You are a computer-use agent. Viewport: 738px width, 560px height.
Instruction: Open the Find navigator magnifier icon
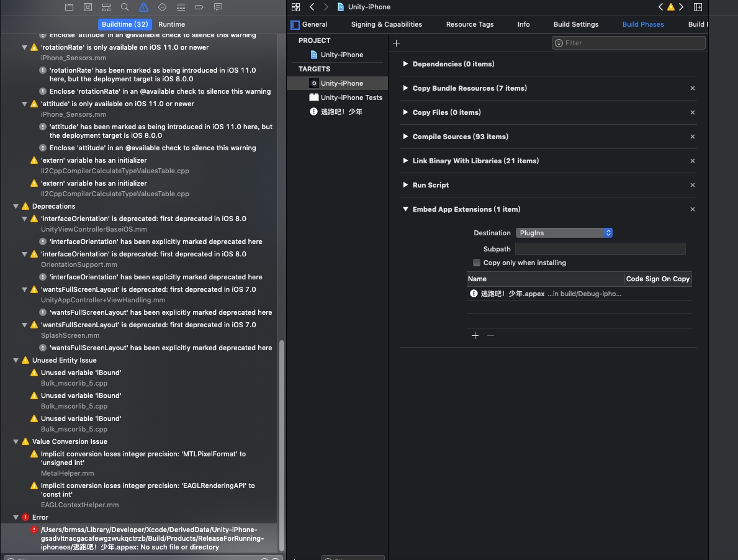pyautogui.click(x=125, y=7)
